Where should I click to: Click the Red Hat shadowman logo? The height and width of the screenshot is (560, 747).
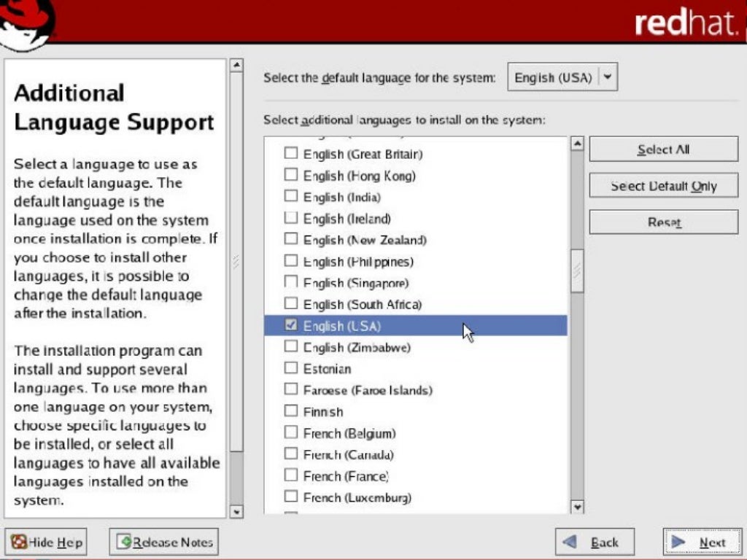26,24
